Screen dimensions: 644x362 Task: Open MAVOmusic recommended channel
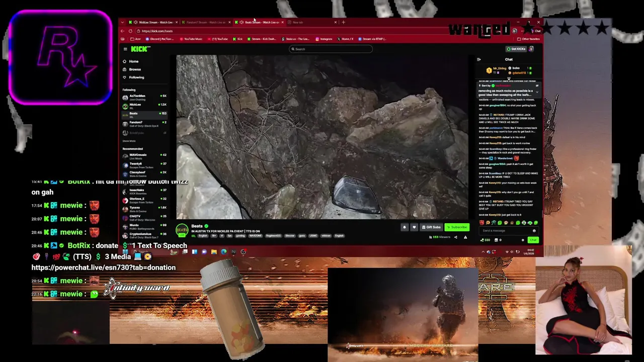[144, 156]
